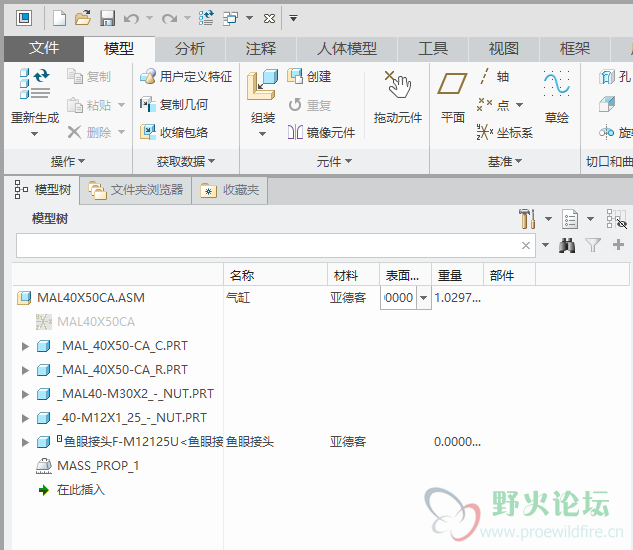The width and height of the screenshot is (633, 550).
Task: Click the 材料 material column header
Action: pos(353,275)
